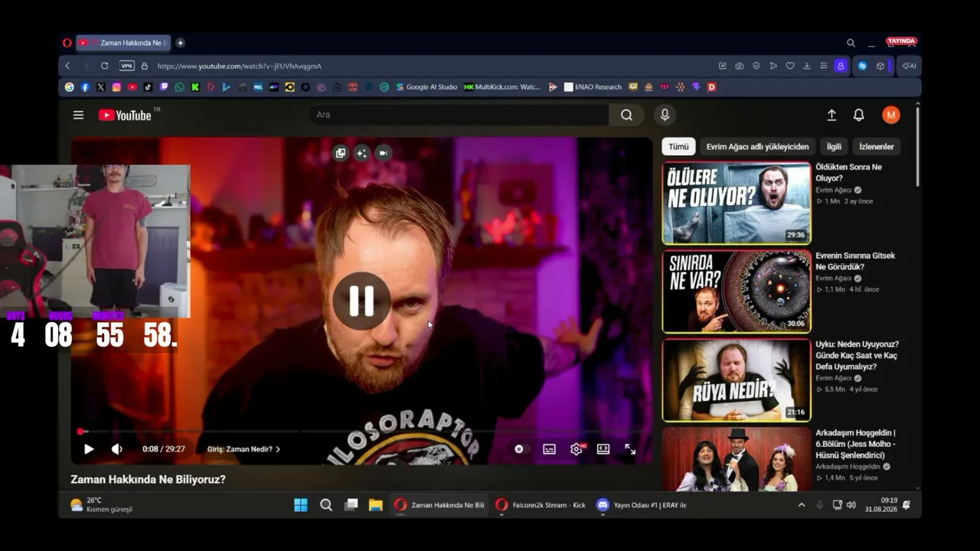Go back to the previous page
980x551 pixels.
67,66
